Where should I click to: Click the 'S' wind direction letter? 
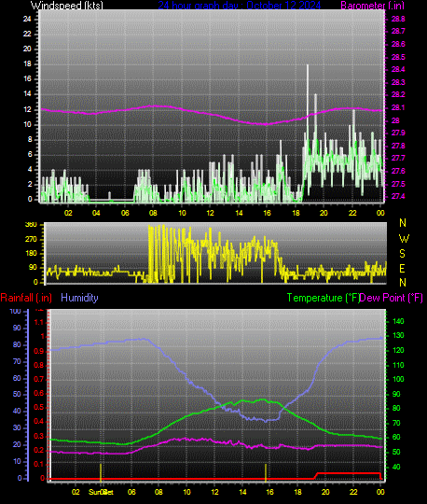tap(402, 254)
